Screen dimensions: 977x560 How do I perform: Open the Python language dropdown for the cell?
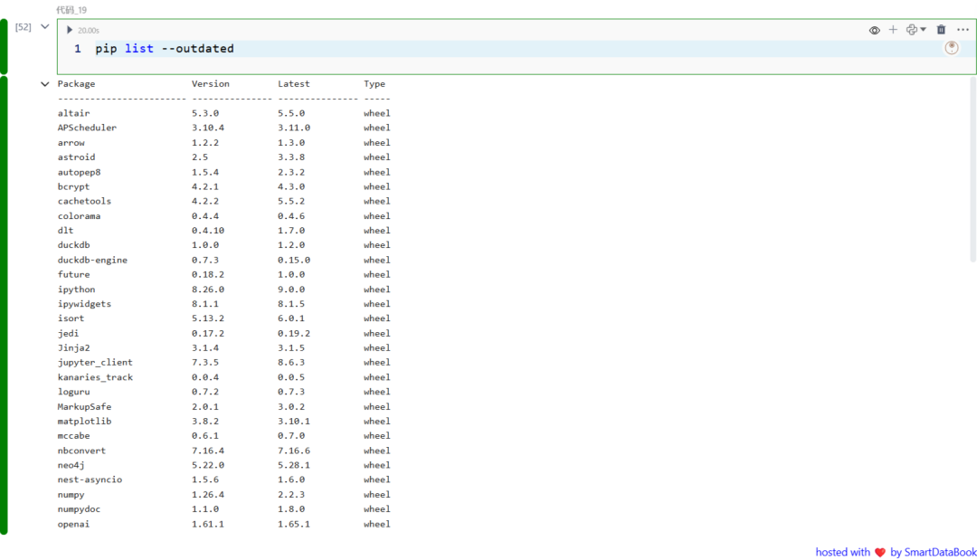[x=915, y=29]
